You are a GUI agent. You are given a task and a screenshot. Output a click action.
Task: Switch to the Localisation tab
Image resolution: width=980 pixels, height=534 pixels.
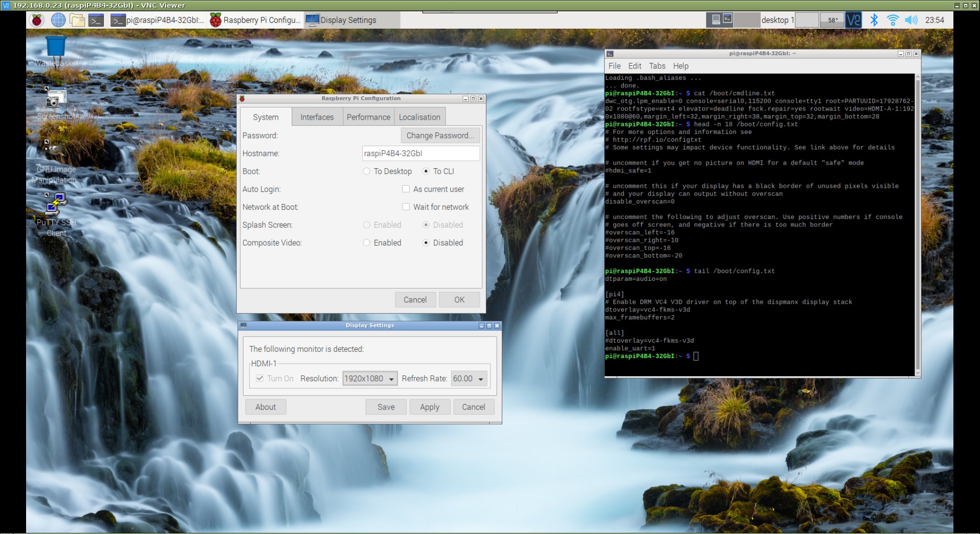(419, 117)
